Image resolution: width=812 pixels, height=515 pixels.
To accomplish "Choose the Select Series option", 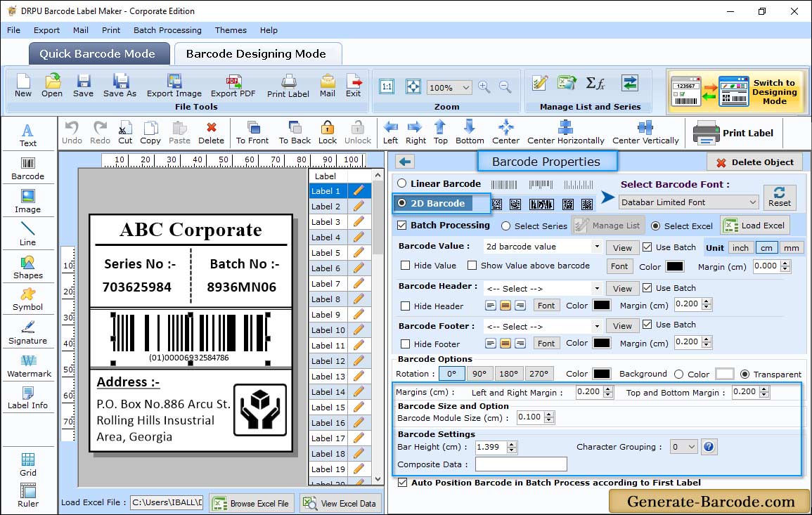I will (506, 226).
